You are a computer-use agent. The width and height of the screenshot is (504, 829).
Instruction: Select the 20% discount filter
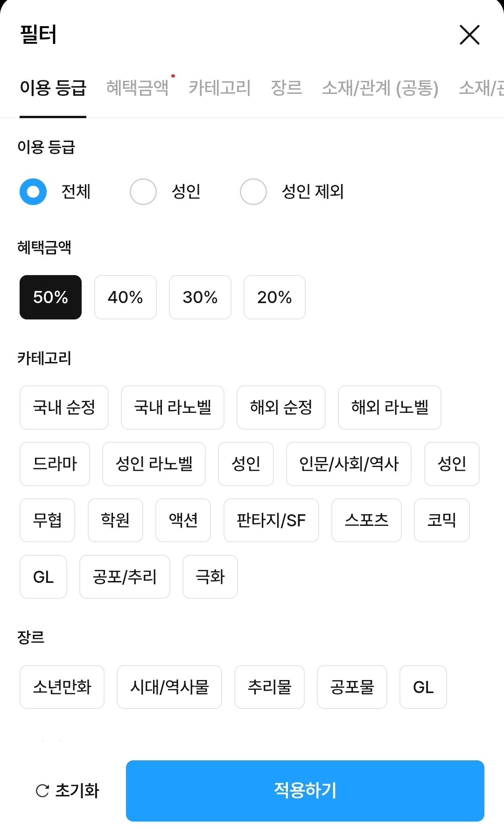[274, 298]
